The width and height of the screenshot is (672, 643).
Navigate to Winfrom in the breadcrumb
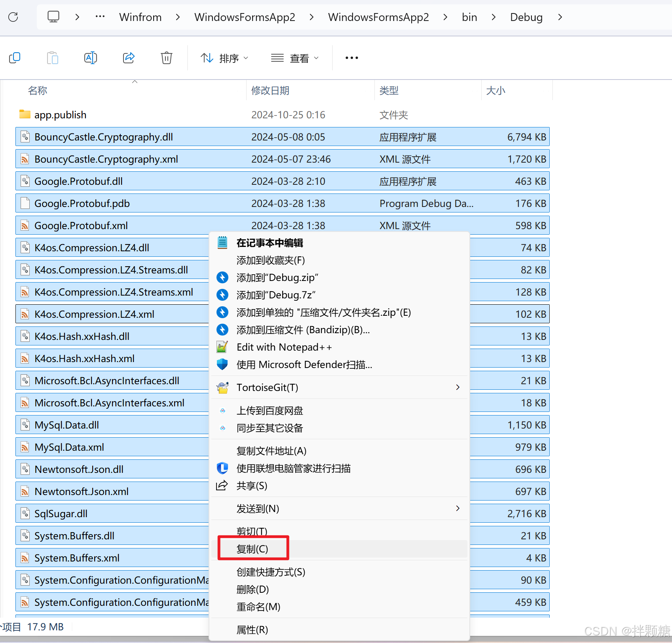pos(140,17)
